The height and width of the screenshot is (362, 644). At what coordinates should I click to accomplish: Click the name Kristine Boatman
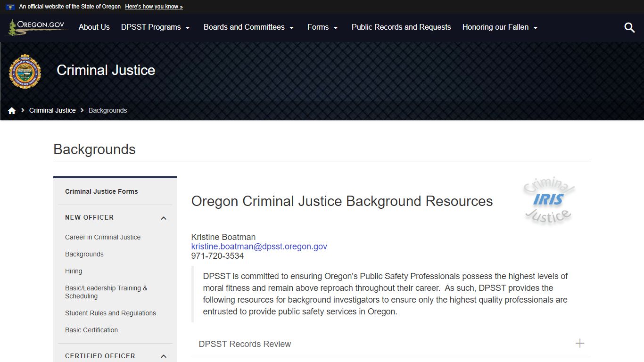223,237
